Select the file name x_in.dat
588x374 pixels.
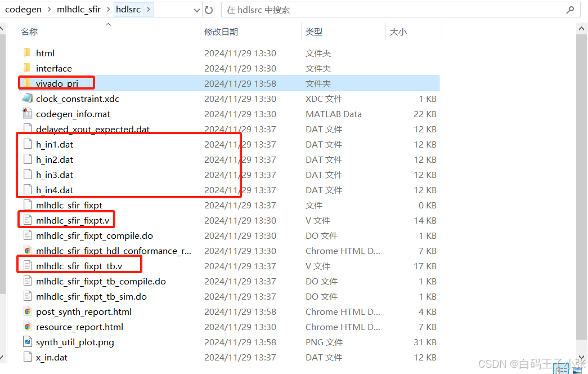click(x=52, y=357)
